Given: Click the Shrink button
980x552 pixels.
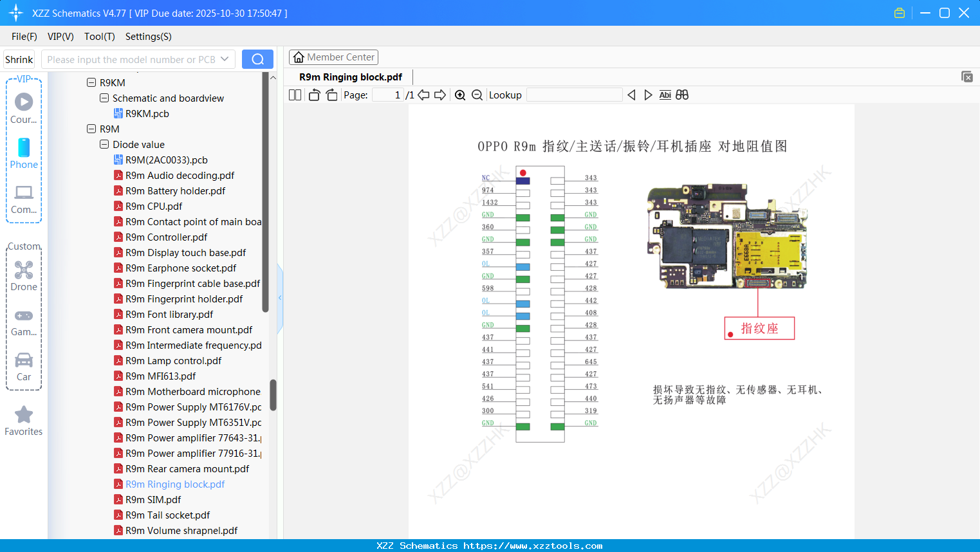Looking at the screenshot, I should (19, 59).
